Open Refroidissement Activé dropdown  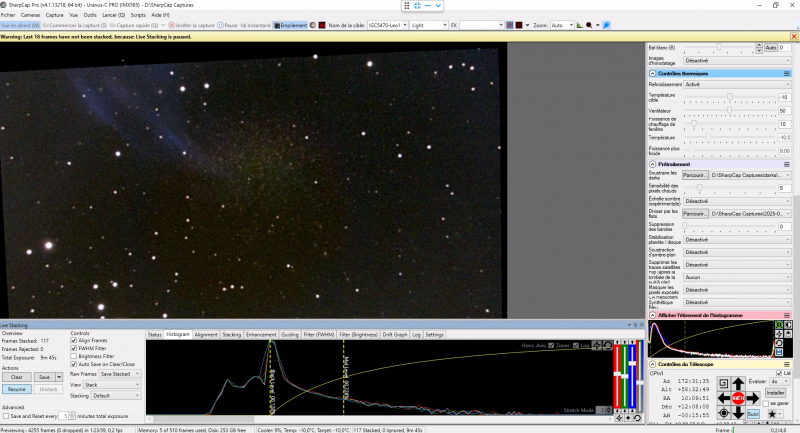[737, 85]
